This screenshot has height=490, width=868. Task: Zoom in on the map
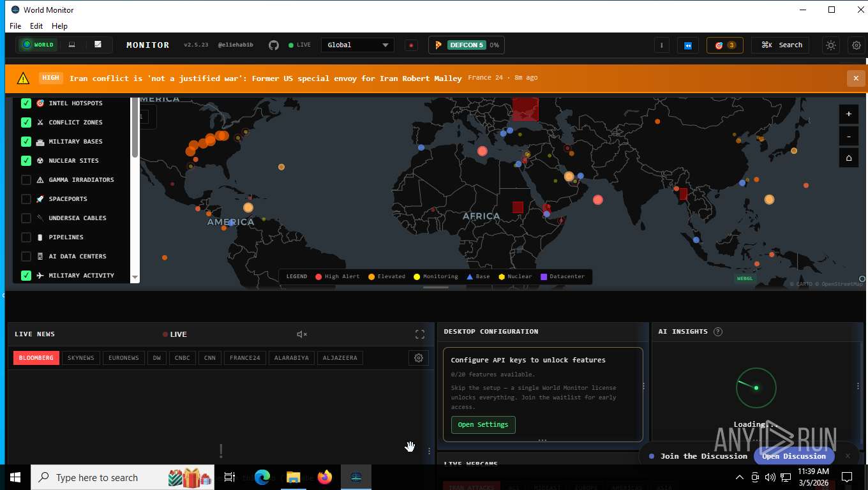click(848, 114)
